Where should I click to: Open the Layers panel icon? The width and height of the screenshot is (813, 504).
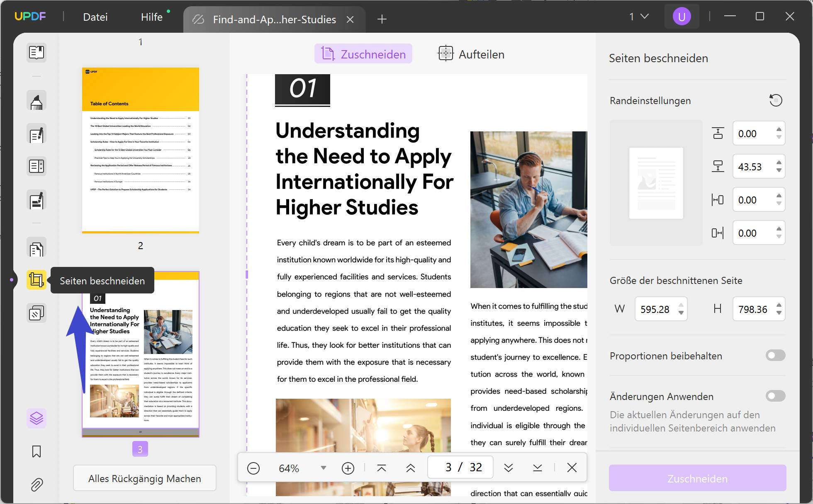pos(37,418)
